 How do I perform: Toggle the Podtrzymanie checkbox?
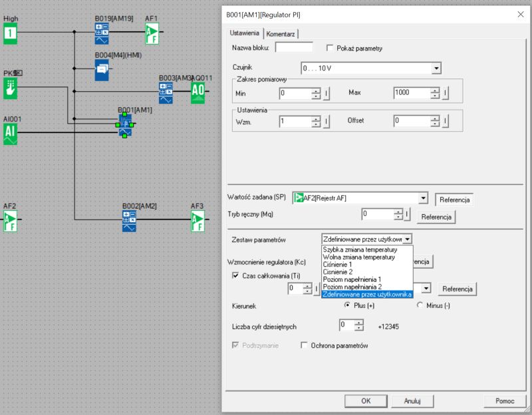(235, 345)
